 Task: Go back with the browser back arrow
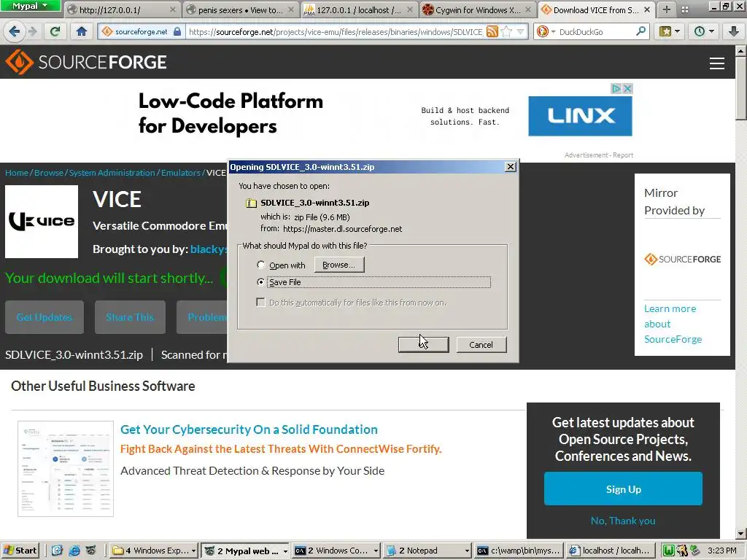tap(15, 31)
